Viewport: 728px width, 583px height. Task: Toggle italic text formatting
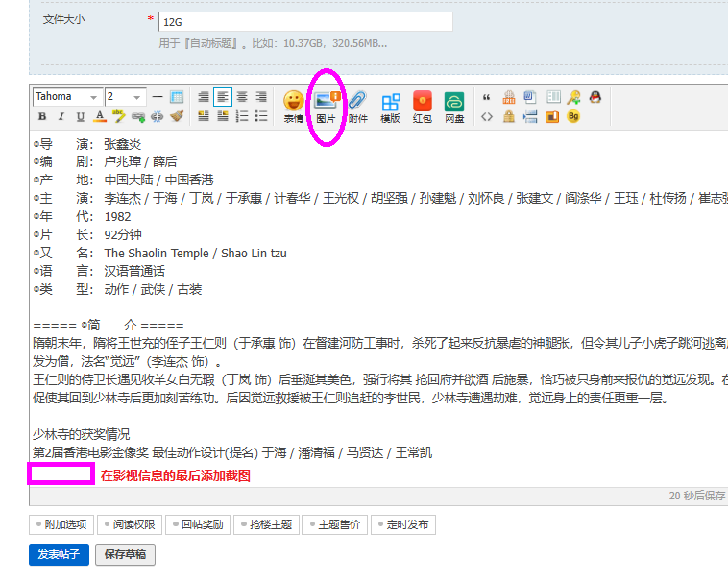pyautogui.click(x=61, y=116)
